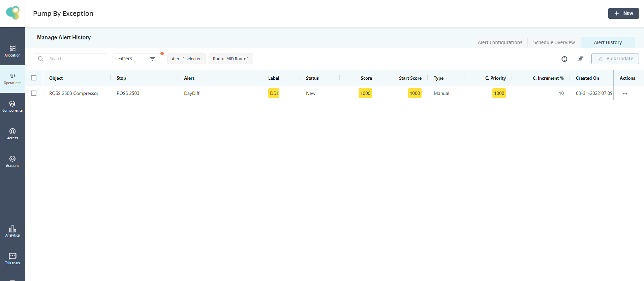Open Account settings in the sidebar
Screen dimensions: 644x281
[12, 162]
